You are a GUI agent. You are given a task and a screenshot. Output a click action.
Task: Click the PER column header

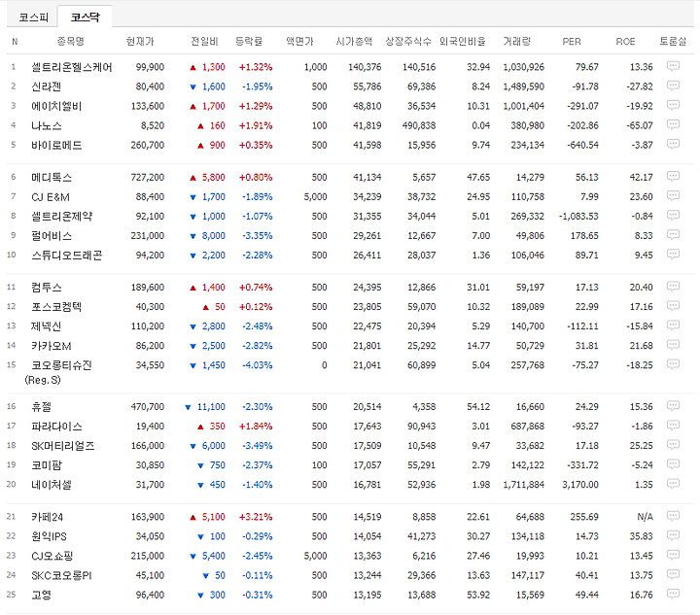coord(572,42)
